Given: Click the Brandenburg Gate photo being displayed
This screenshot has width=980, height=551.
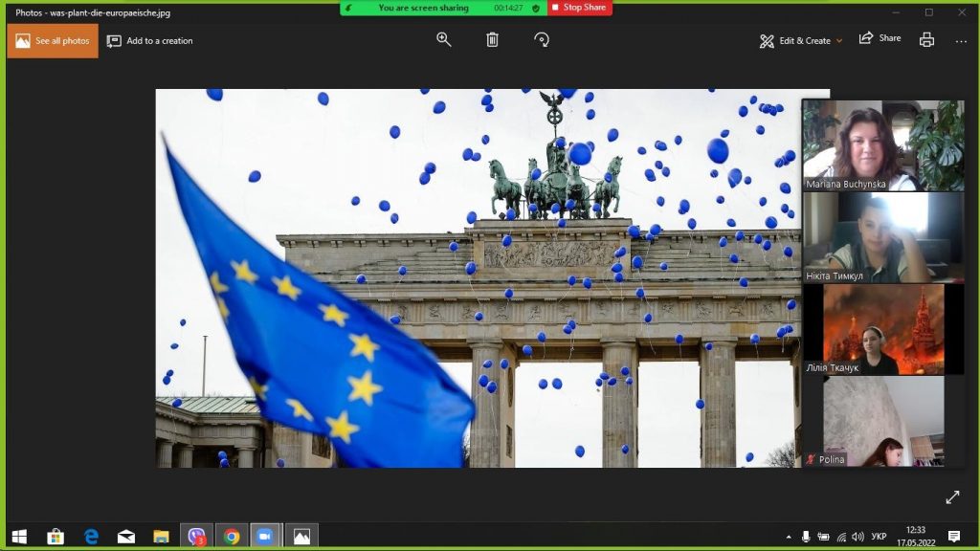Looking at the screenshot, I should (479, 278).
